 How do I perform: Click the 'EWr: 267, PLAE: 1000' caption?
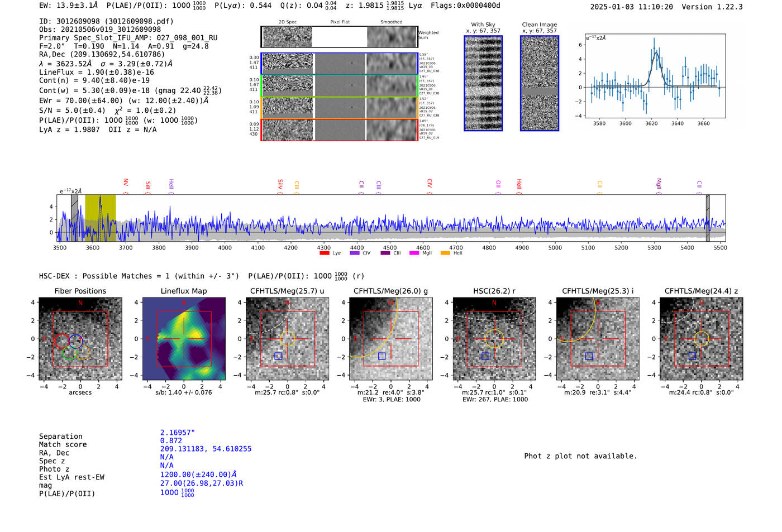tap(495, 399)
